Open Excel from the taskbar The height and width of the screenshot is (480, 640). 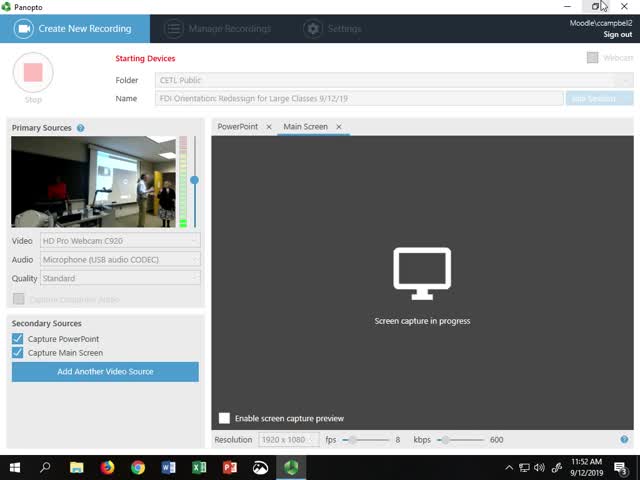(x=199, y=467)
